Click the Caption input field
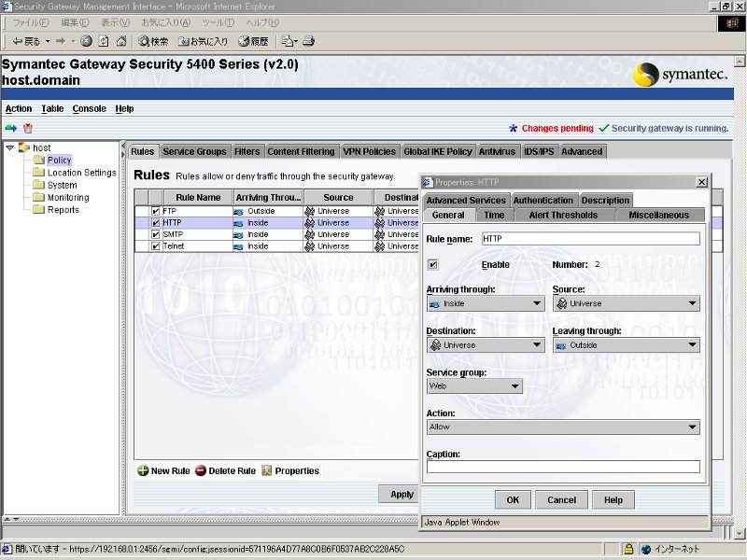 563,467
